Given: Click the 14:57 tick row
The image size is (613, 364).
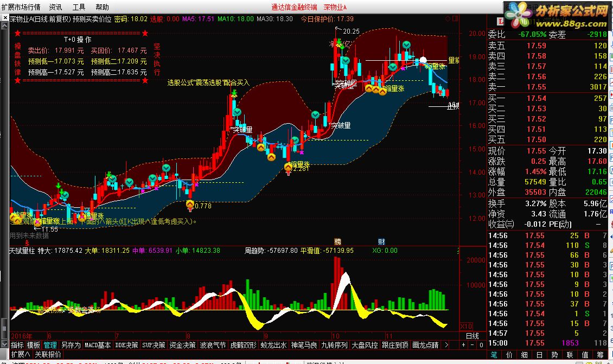Looking at the screenshot, I should [547, 333].
